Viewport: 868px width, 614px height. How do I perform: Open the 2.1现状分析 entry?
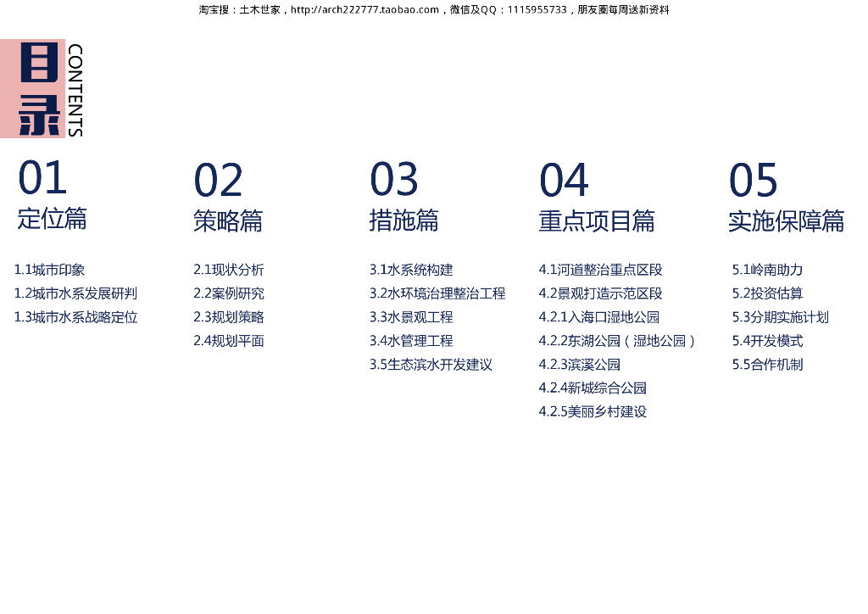(229, 271)
